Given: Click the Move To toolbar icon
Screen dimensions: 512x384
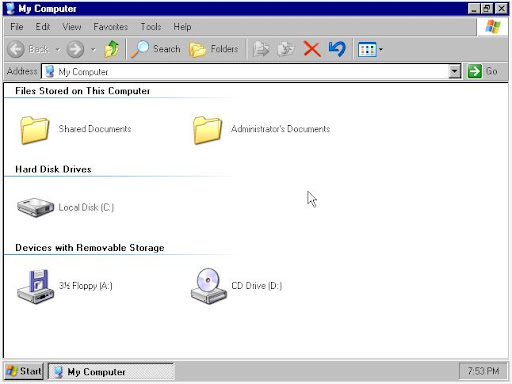Looking at the screenshot, I should pyautogui.click(x=261, y=49).
